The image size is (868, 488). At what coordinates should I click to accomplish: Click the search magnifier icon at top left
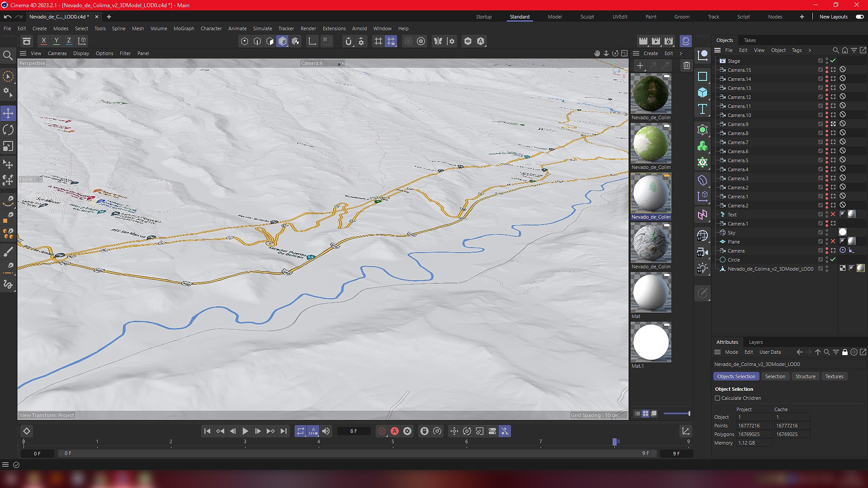click(x=8, y=55)
